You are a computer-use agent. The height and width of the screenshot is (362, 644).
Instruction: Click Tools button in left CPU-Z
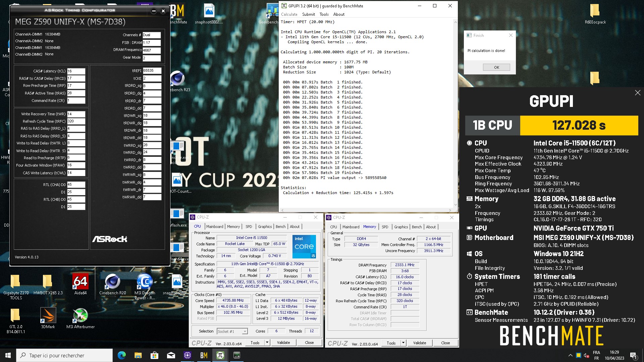(255, 343)
